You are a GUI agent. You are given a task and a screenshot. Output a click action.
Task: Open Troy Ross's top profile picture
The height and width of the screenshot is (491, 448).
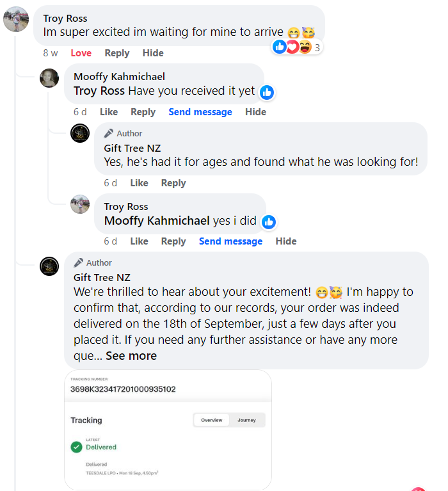(16, 19)
